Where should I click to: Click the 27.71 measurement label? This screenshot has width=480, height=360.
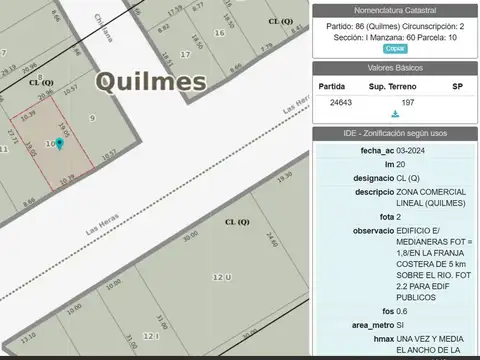click(13, 137)
